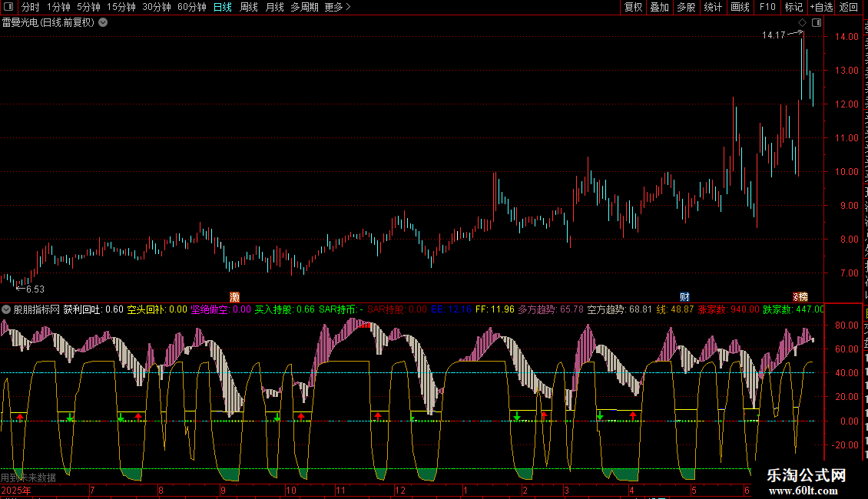Open the 多周期 multi-period view
Viewport: 868px width, 499px height.
(304, 7)
